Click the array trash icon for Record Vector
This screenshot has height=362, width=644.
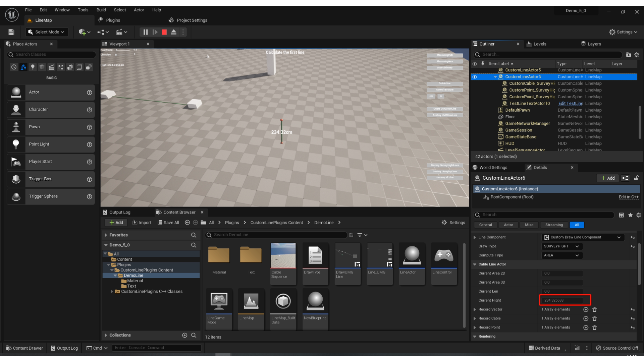(x=594, y=309)
